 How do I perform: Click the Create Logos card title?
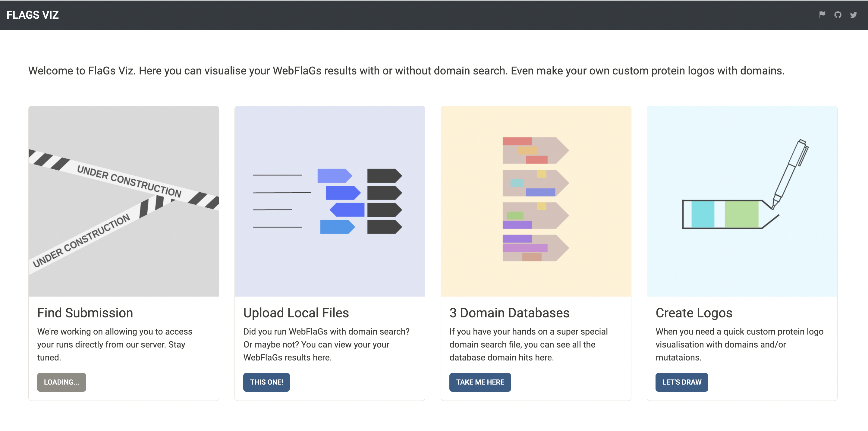click(694, 313)
